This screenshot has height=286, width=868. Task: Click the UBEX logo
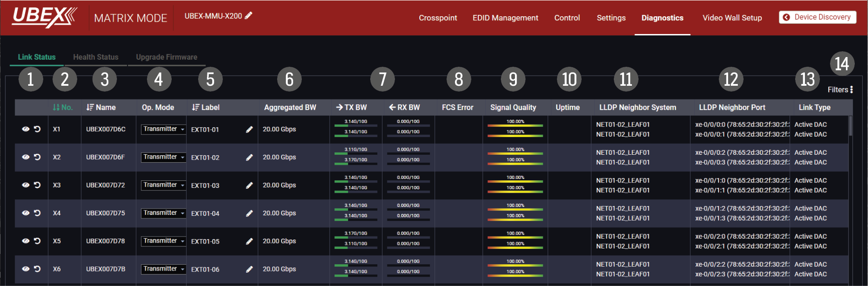[x=45, y=17]
